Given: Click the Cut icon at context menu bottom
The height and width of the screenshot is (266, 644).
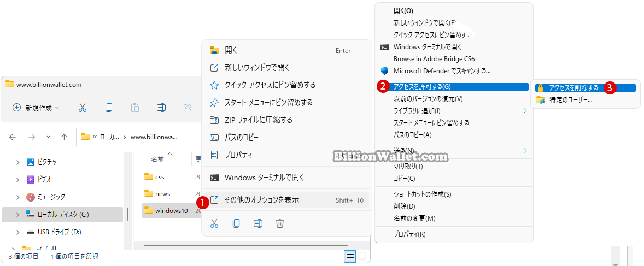Looking at the screenshot, I should (214, 223).
